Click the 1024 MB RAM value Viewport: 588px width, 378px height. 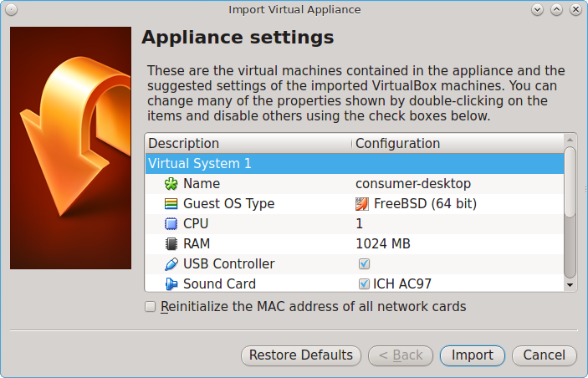383,244
